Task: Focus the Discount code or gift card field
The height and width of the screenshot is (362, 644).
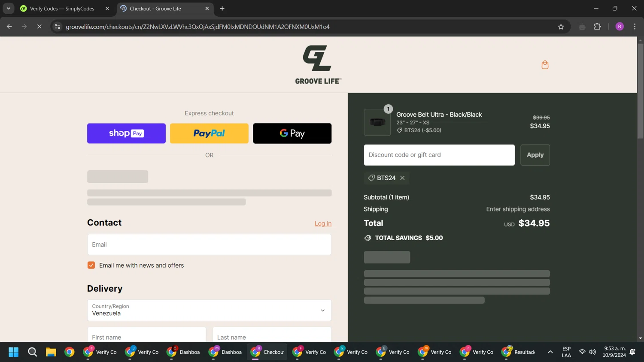Action: point(439,155)
